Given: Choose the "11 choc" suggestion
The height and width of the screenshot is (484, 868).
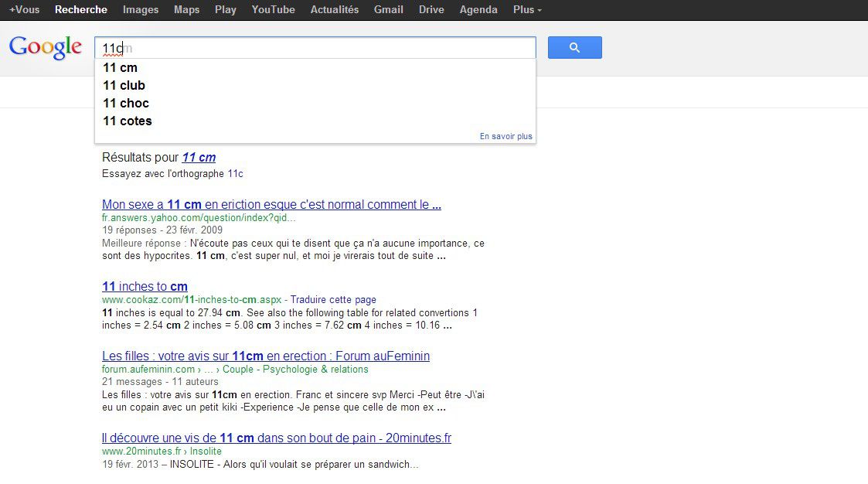Looking at the screenshot, I should 125,103.
